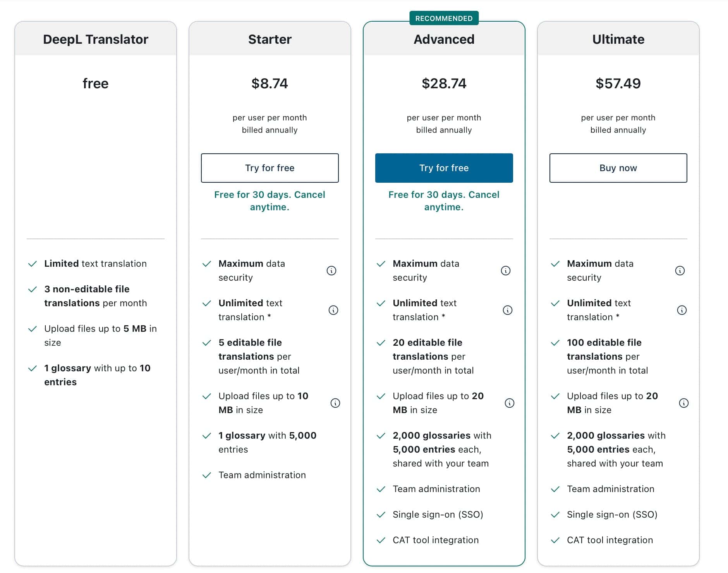The width and height of the screenshot is (728, 573).
Task: Click the $57.49 price on Ultimate plan
Action: (618, 83)
